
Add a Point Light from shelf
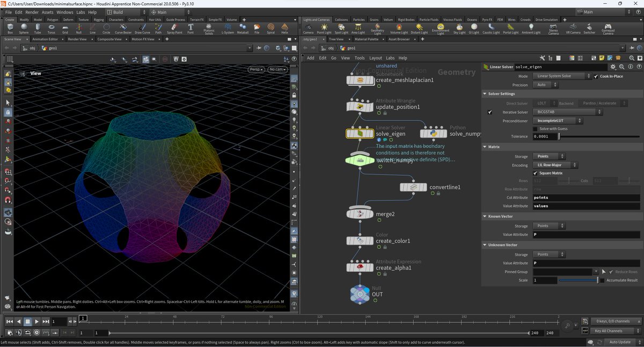click(x=324, y=28)
